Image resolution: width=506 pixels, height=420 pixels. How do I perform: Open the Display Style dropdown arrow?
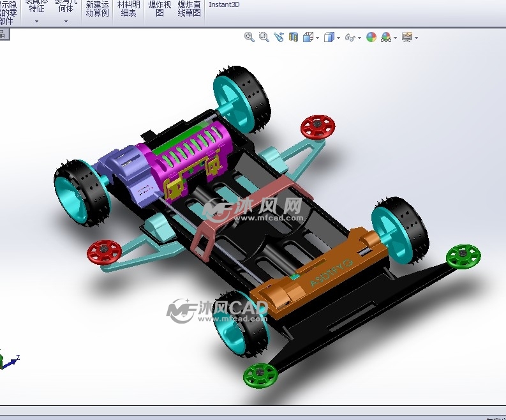tap(338, 38)
